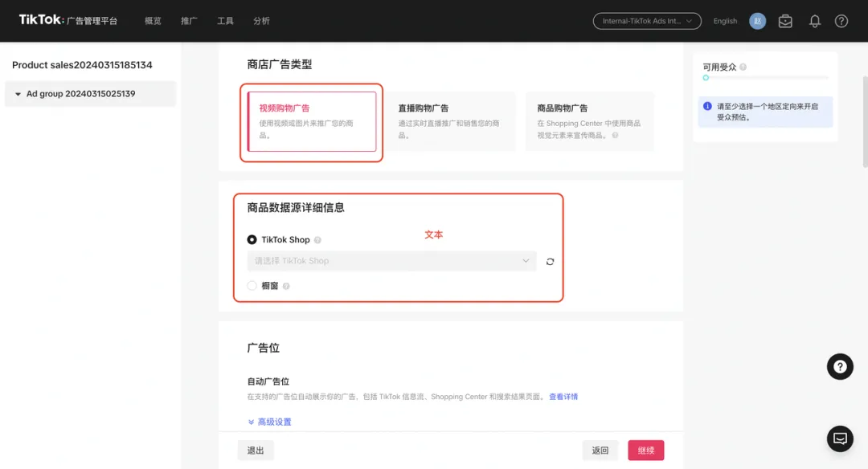The height and width of the screenshot is (469, 868).
Task: Click the 商品数据源详细信息 heading
Action: 296,208
